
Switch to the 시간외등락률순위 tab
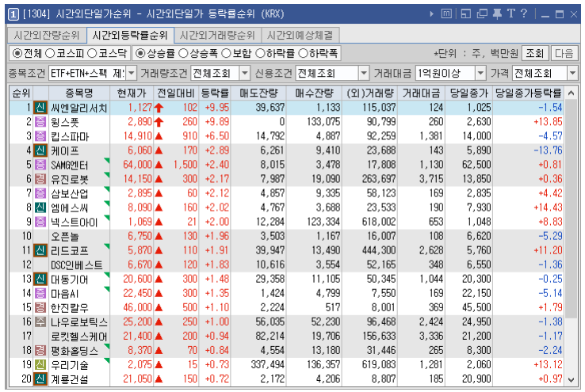point(130,36)
